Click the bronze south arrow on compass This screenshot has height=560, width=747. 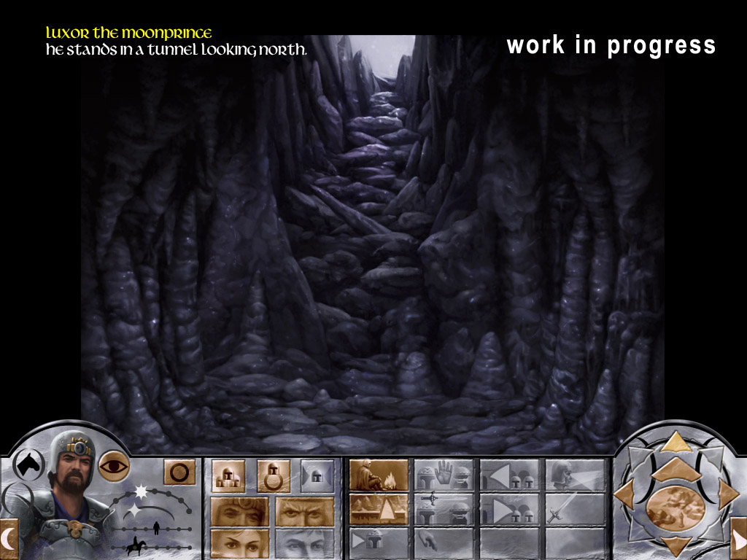(x=676, y=545)
